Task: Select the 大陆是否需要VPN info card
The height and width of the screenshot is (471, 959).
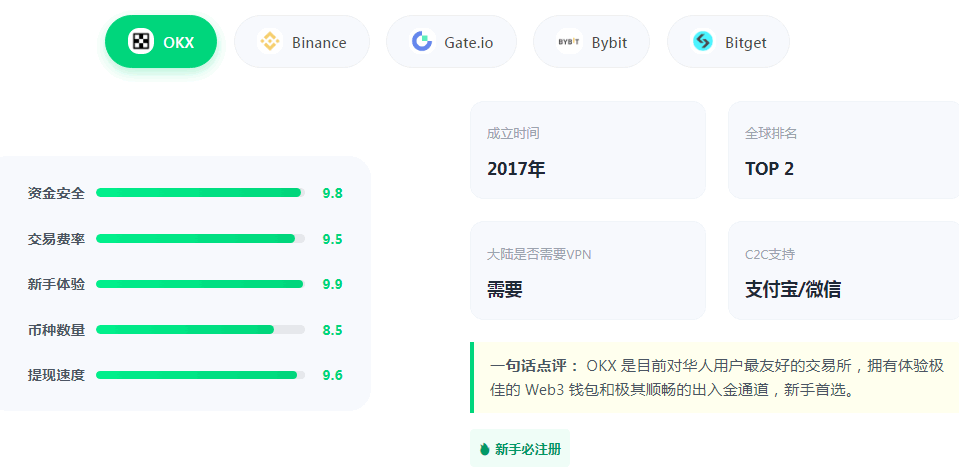Action: [587, 271]
